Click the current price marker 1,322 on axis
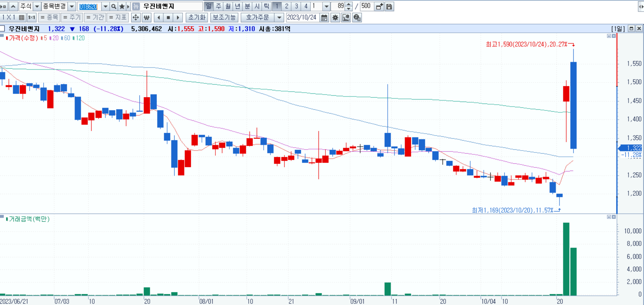Image resolution: width=644 pixels, height=305 pixels. 630,148
